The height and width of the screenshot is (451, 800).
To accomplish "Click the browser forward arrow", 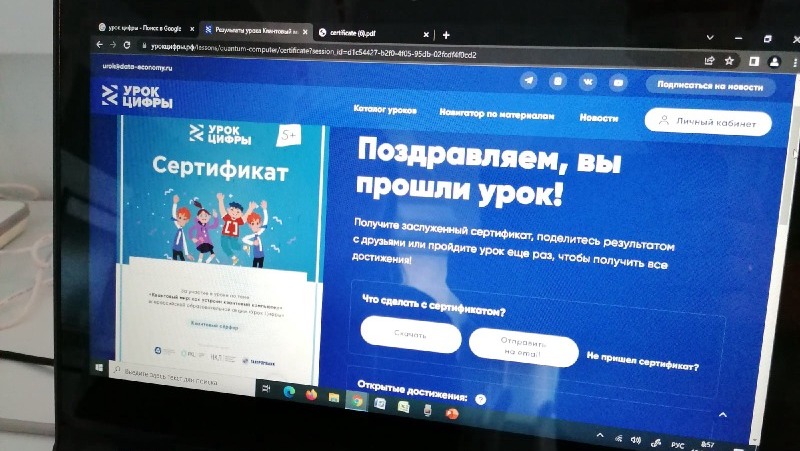I will pyautogui.click(x=113, y=45).
